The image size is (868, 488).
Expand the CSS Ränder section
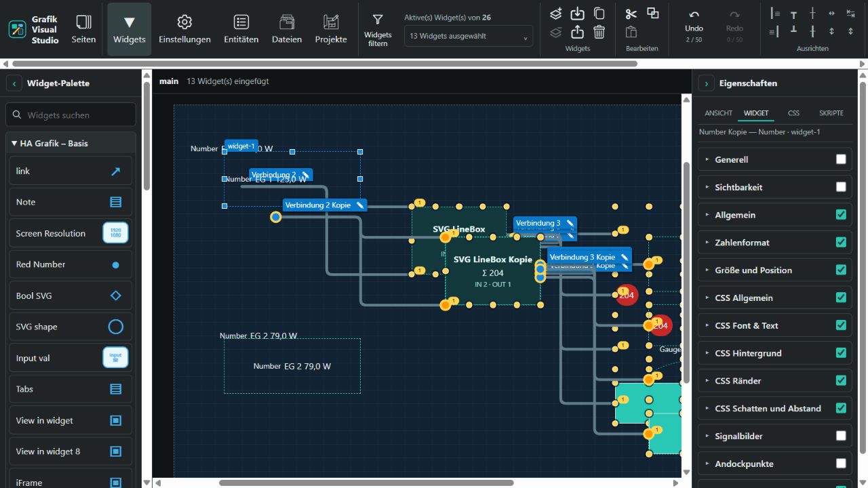click(775, 381)
